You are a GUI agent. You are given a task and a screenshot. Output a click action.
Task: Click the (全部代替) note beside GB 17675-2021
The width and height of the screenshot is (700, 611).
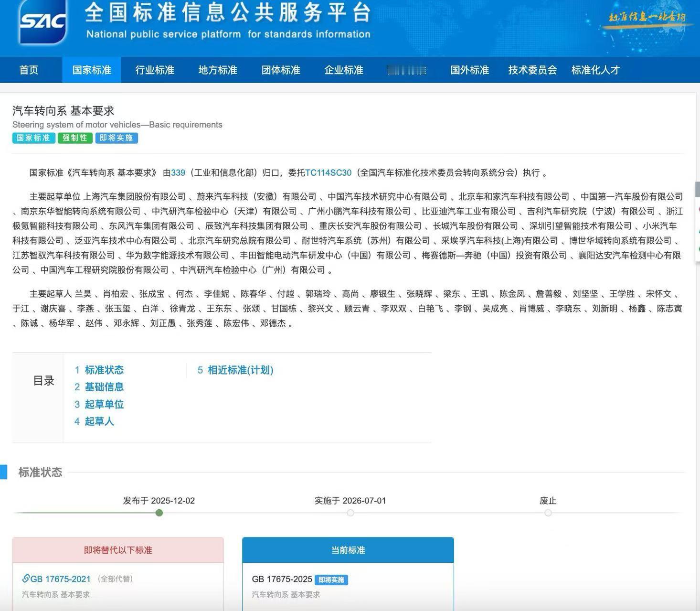(115, 579)
